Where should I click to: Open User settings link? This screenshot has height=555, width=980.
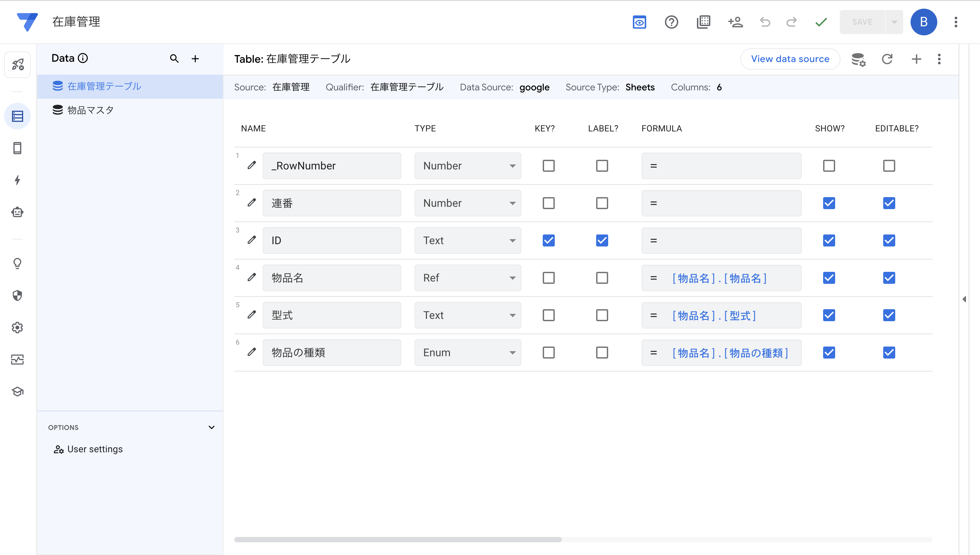[x=94, y=449]
